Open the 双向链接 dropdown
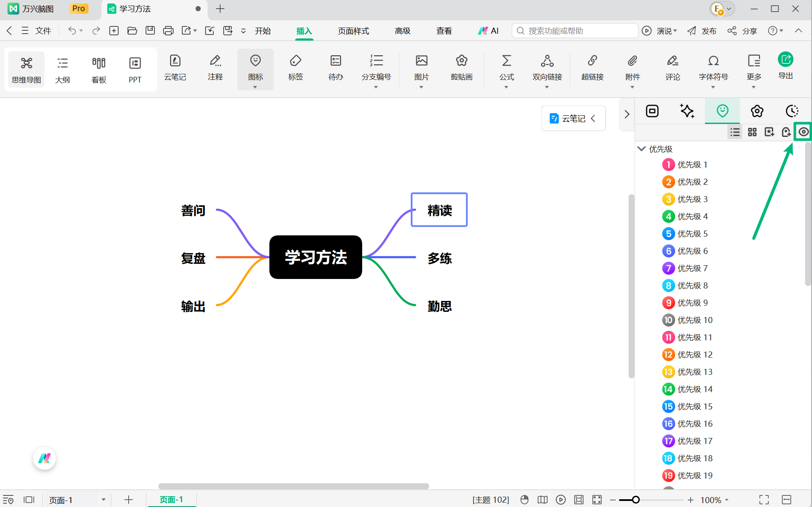The image size is (812, 507). pyautogui.click(x=547, y=87)
